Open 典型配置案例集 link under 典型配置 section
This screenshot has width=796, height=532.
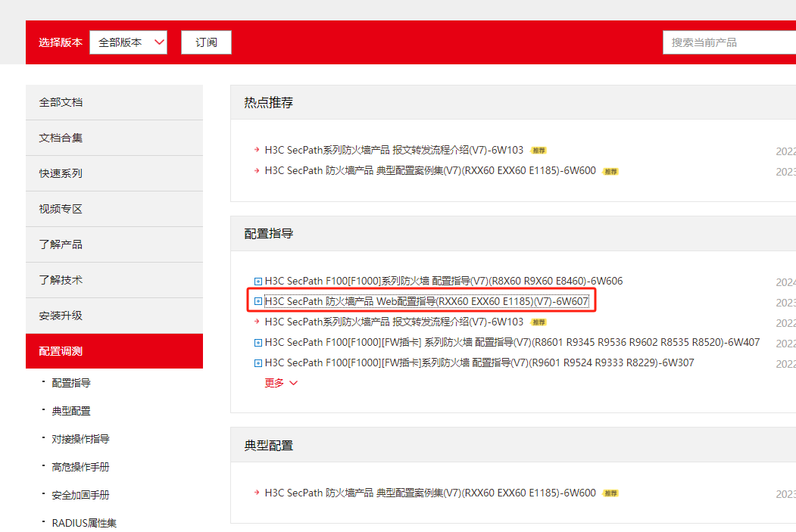[x=430, y=493]
